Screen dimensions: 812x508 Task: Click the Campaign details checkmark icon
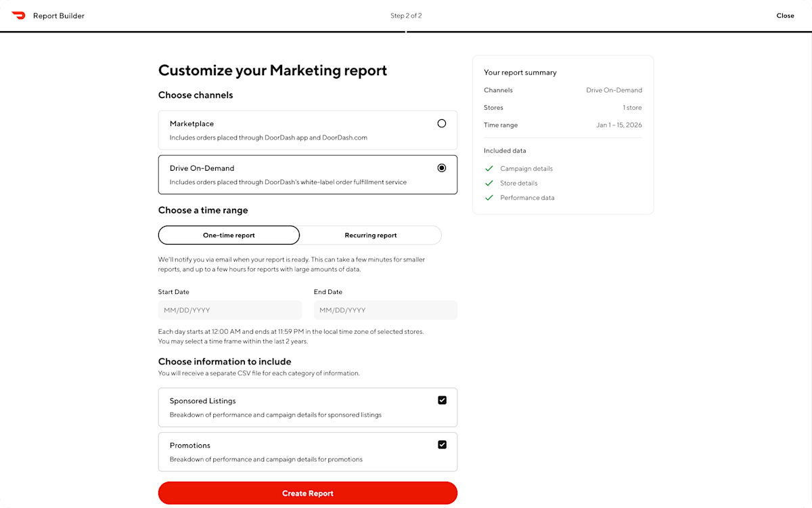tap(489, 169)
